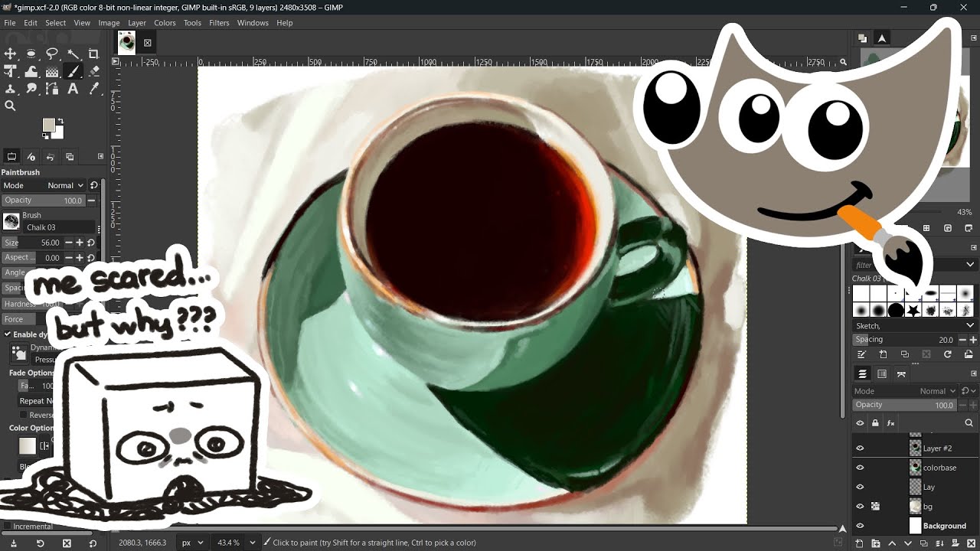Open the Windows menu
The width and height of the screenshot is (980, 551).
click(x=253, y=23)
